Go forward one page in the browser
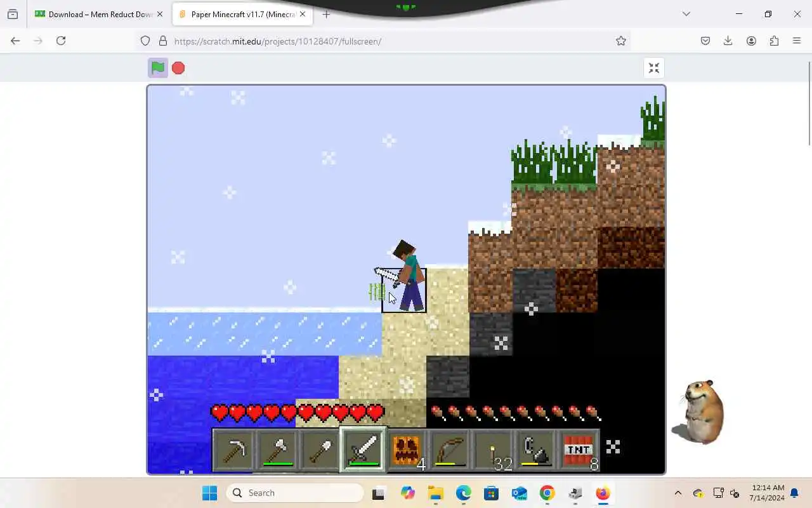Image resolution: width=812 pixels, height=508 pixels. point(38,41)
